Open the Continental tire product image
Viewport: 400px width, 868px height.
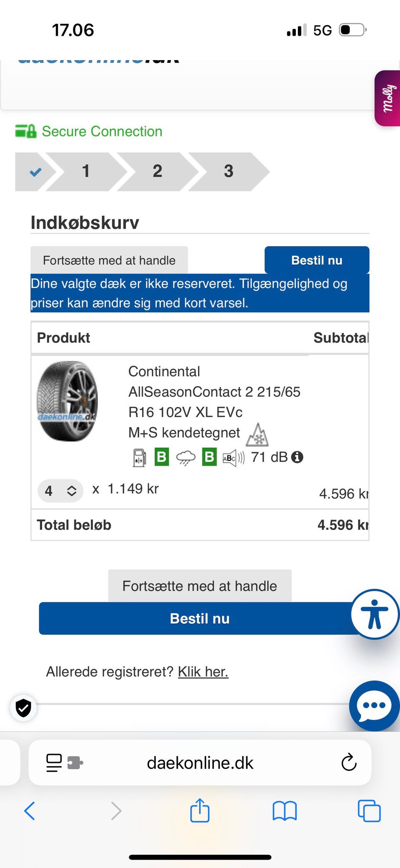[67, 401]
